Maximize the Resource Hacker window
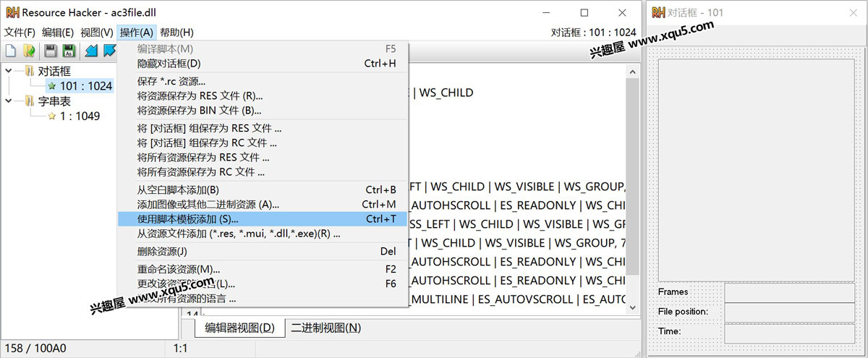This screenshot has height=358, width=868. click(x=584, y=12)
